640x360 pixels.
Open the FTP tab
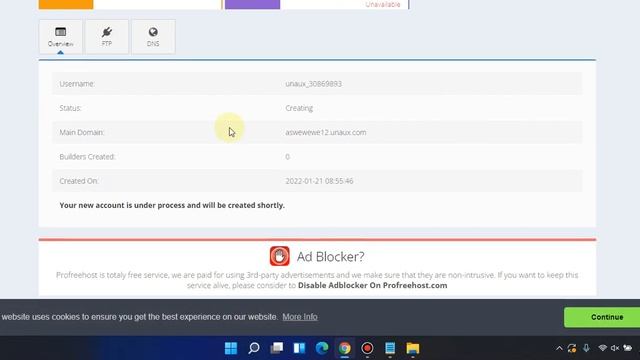pyautogui.click(x=107, y=37)
